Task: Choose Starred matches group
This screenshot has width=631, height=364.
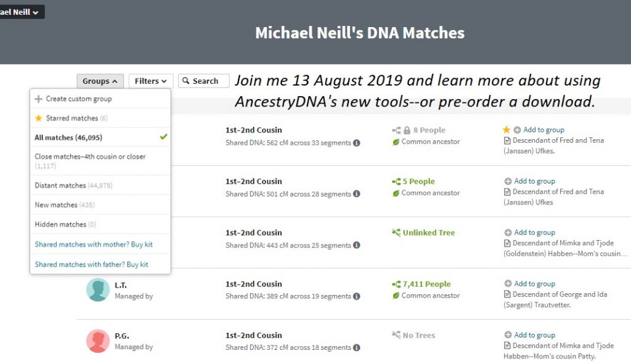Action: (71, 118)
